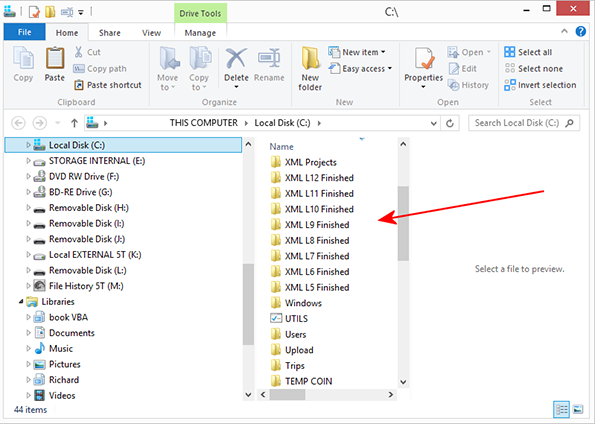This screenshot has height=424, width=595.
Task: Collapse the Libraries tree node
Action: pos(21,301)
